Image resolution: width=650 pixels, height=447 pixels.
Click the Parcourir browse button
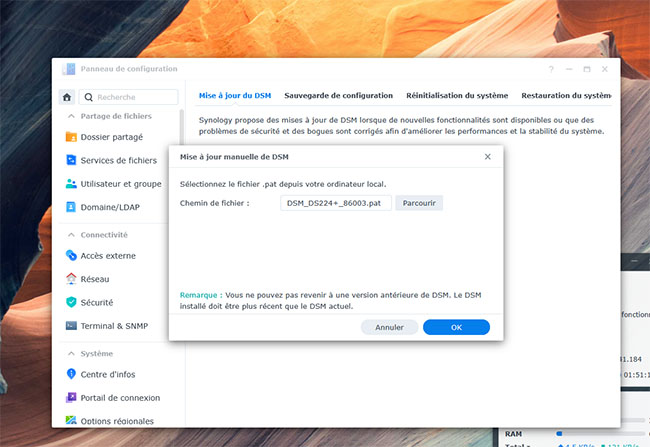pos(419,203)
